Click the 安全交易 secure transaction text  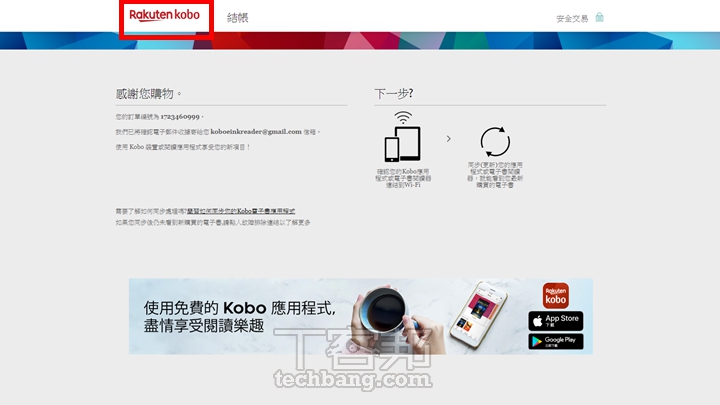[x=572, y=19]
